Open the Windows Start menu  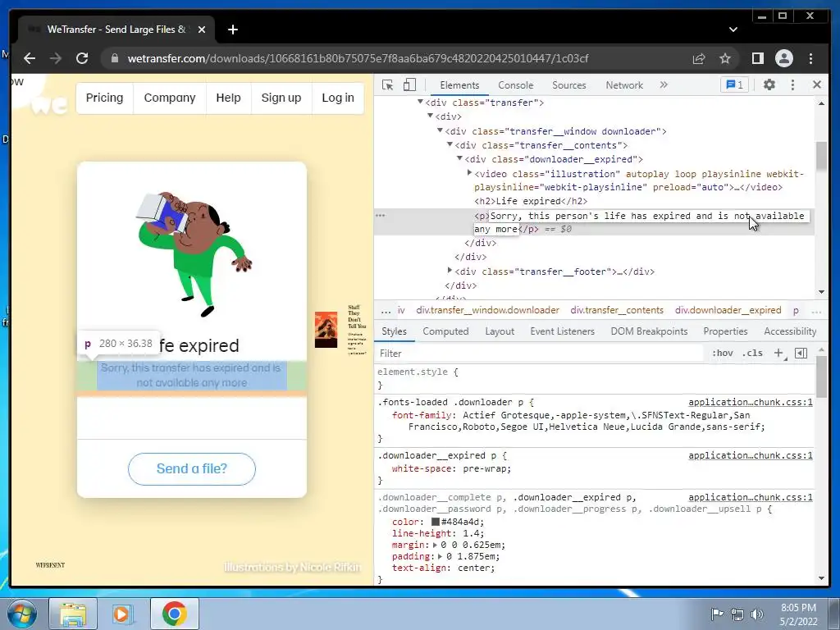coord(21,614)
